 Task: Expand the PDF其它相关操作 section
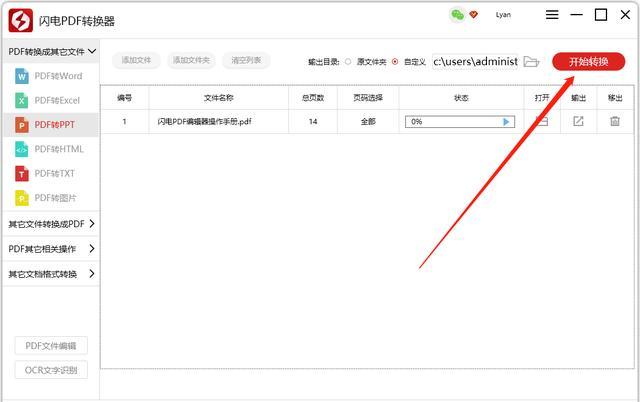(51, 249)
